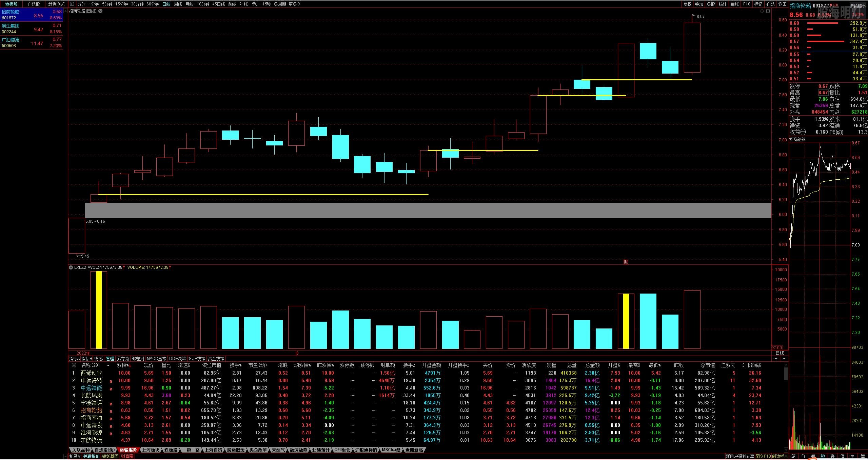Screen dimensions: 868x460
Task: Sort by the 量比 column header
Action: point(166,365)
